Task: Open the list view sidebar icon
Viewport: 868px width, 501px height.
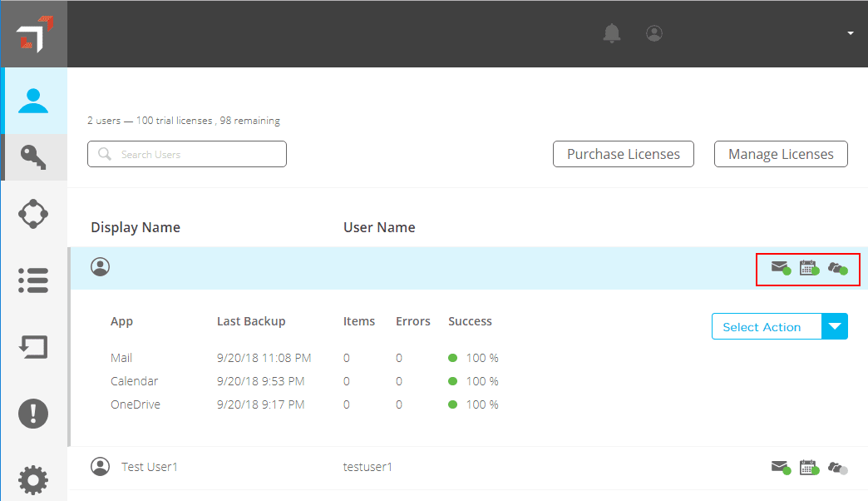Action: 33,280
